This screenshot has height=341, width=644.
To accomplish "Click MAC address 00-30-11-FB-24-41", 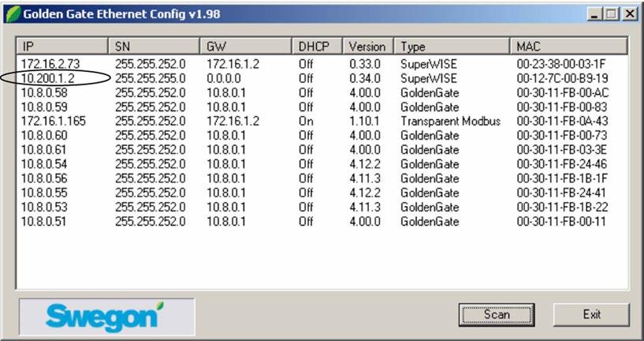I will click(561, 193).
